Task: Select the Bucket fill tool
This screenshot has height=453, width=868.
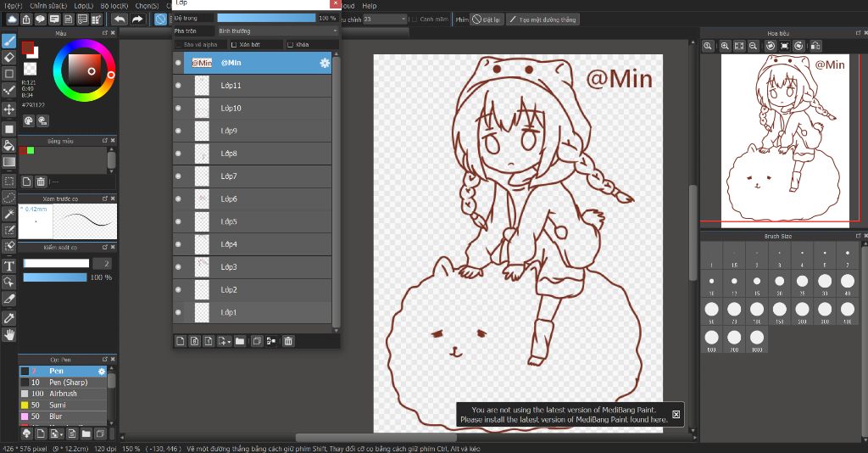Action: coord(8,146)
